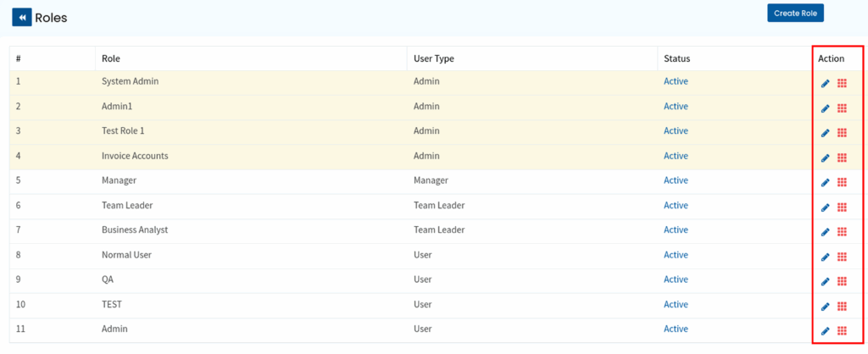Edit the Team Leader role via pencil
This screenshot has width=868, height=354.
(825, 207)
